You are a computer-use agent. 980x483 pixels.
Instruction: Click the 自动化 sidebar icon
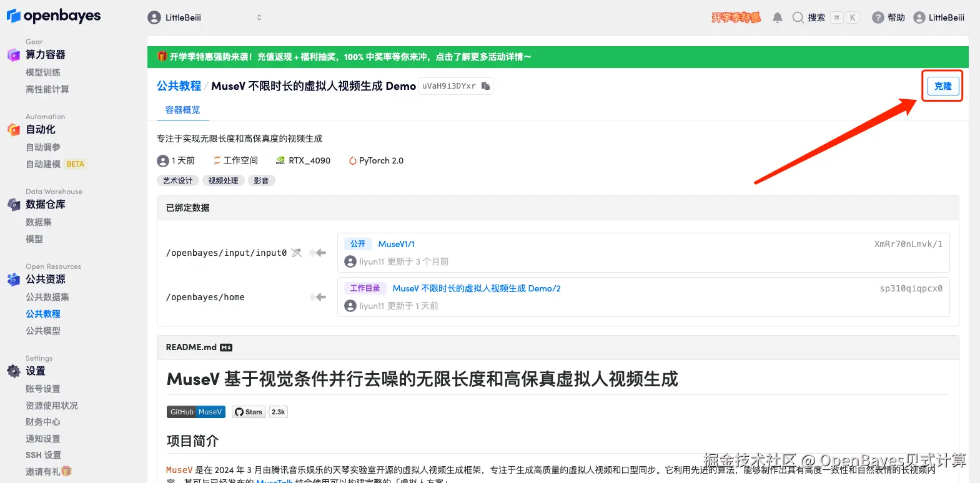click(x=14, y=130)
